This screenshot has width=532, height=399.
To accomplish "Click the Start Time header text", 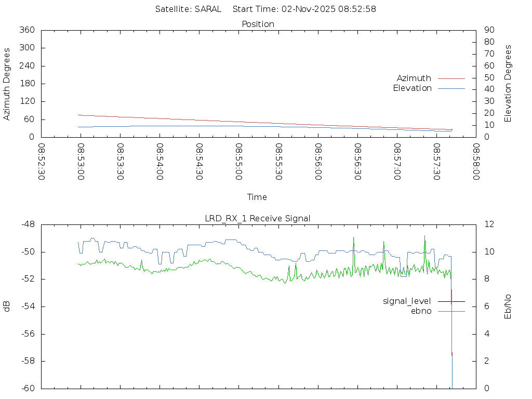I will point(304,9).
